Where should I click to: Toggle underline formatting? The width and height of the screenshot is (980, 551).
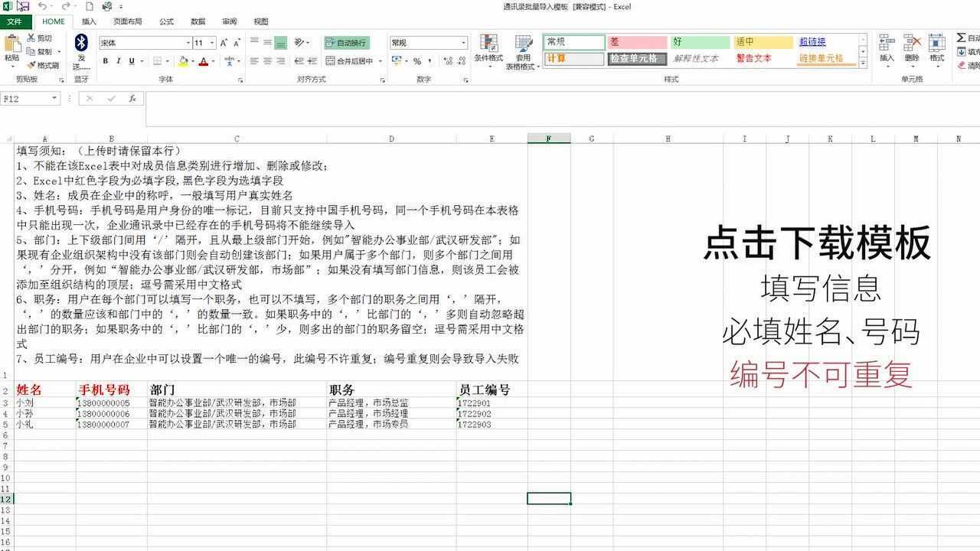coord(130,60)
